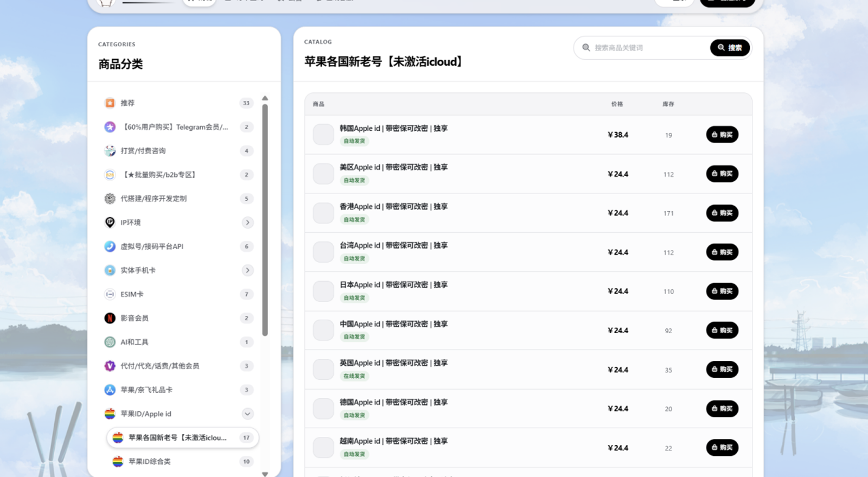Click the 影音会员 Netflix icon

pyautogui.click(x=110, y=318)
